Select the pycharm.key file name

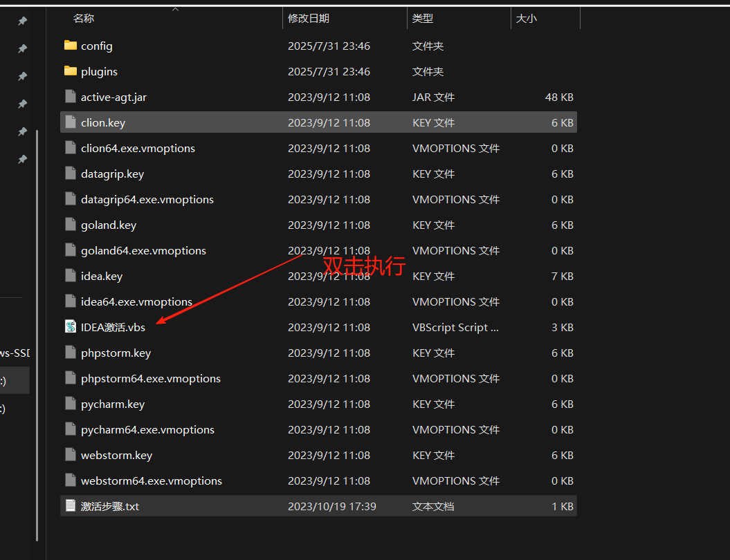pos(113,404)
